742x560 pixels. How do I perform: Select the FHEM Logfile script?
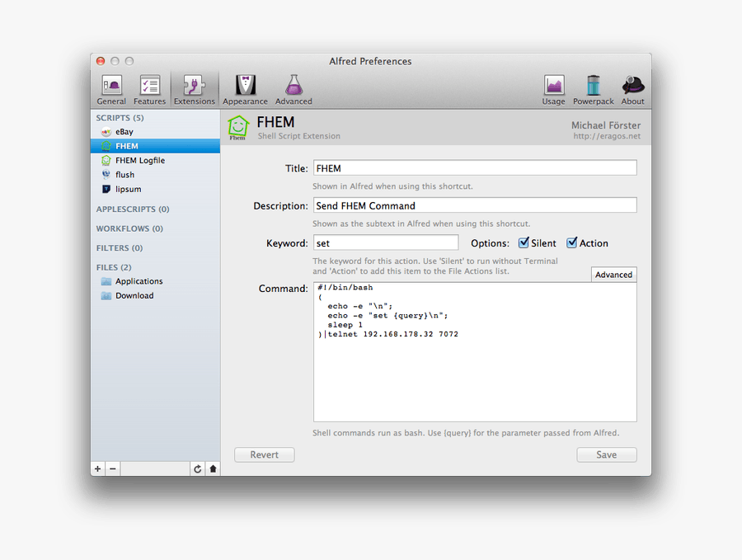(x=155, y=161)
